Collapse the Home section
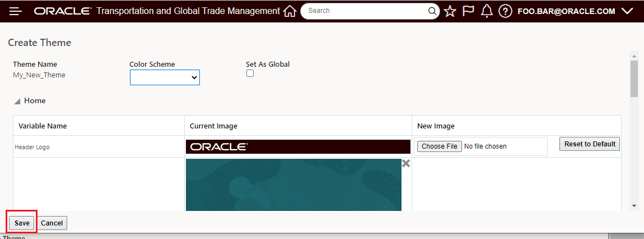The width and height of the screenshot is (644, 239). [x=17, y=101]
